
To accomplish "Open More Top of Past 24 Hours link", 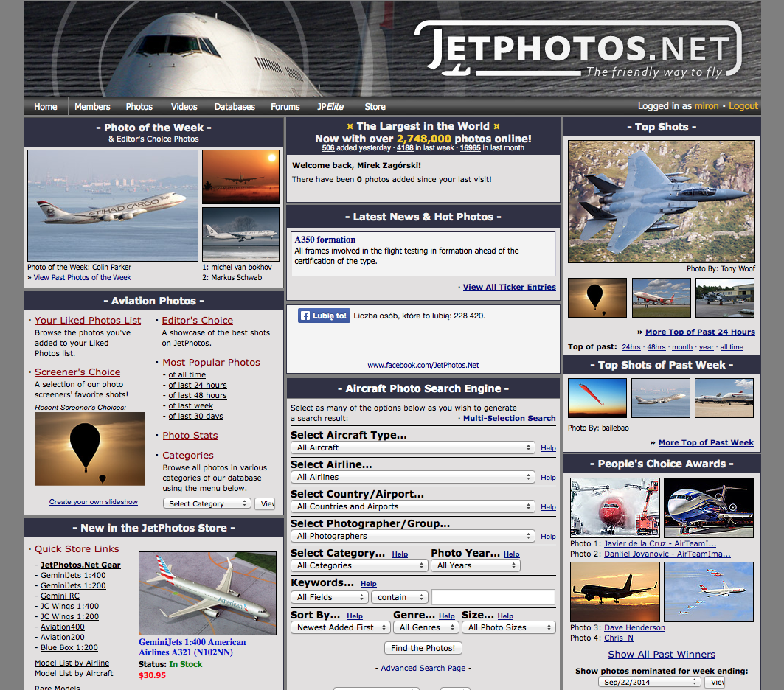I will pos(700,332).
